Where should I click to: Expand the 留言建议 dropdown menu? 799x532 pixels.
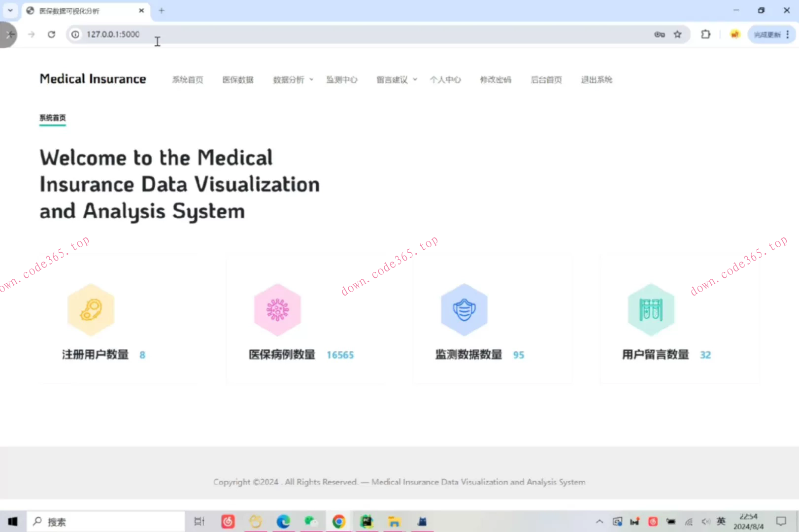coord(397,80)
